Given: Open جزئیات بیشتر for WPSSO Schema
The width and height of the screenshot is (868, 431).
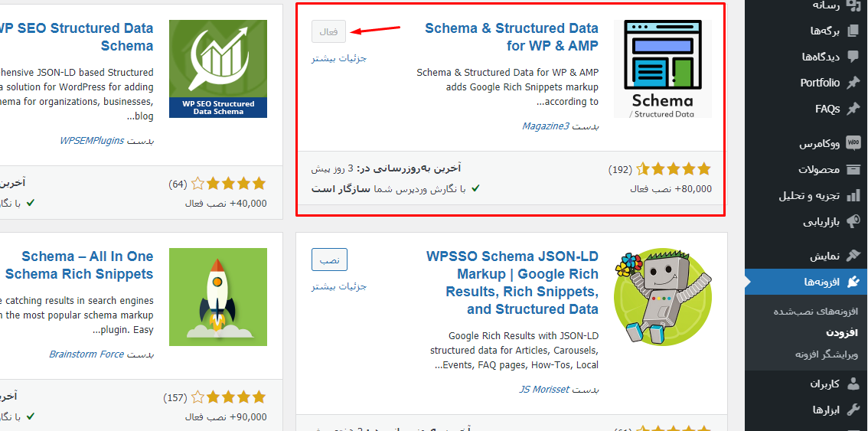Looking at the screenshot, I should pyautogui.click(x=339, y=286).
